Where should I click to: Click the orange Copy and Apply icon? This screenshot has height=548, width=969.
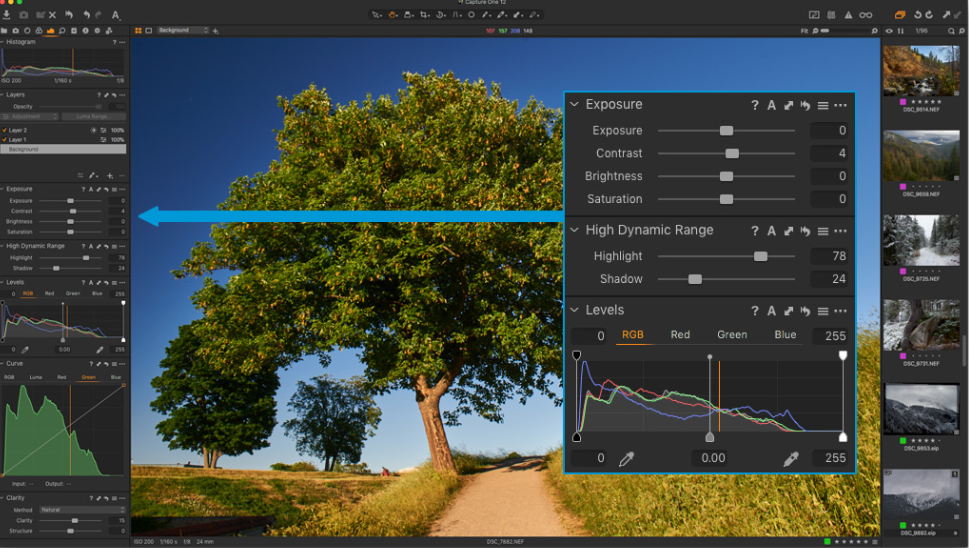coord(900,15)
